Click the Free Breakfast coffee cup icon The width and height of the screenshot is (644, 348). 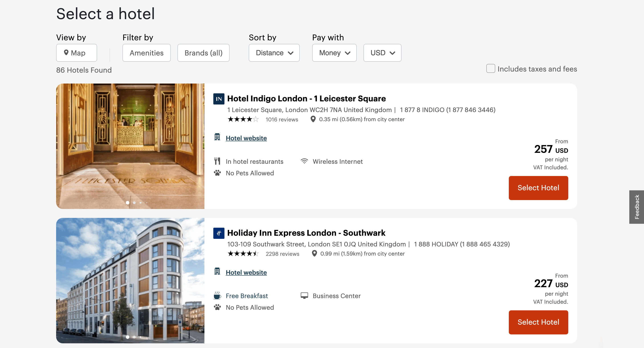(x=217, y=295)
